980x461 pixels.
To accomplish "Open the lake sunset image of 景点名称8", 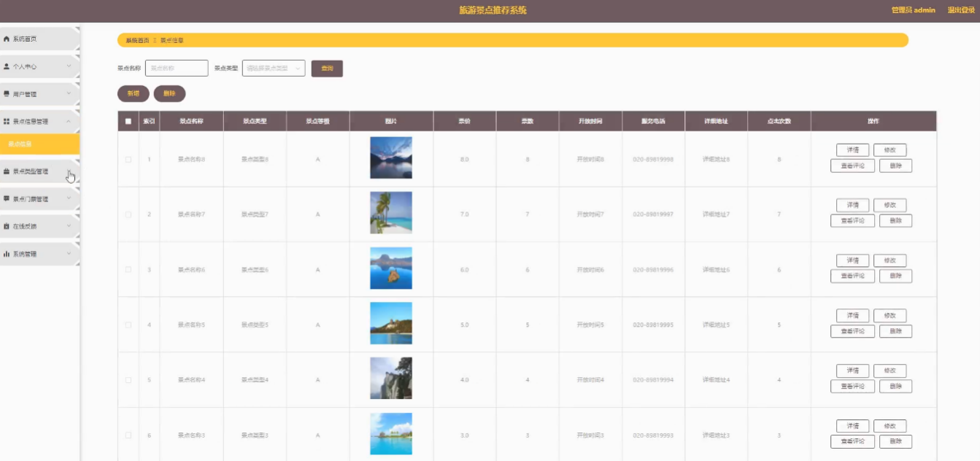I will (x=391, y=158).
